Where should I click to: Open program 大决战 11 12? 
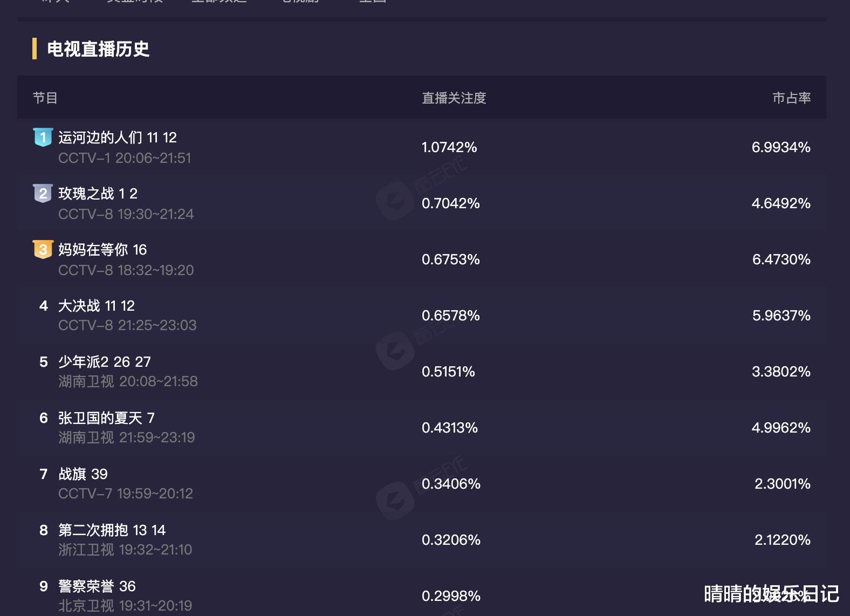coord(97,306)
